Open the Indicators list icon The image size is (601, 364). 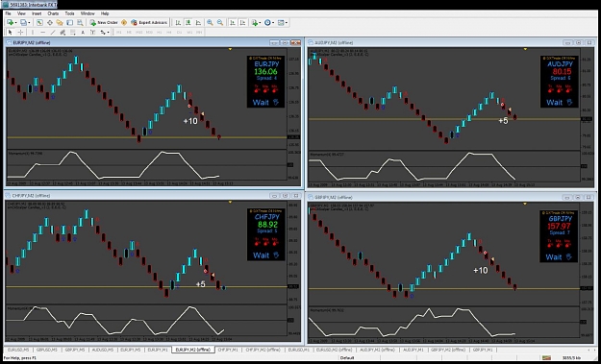[x=255, y=23]
